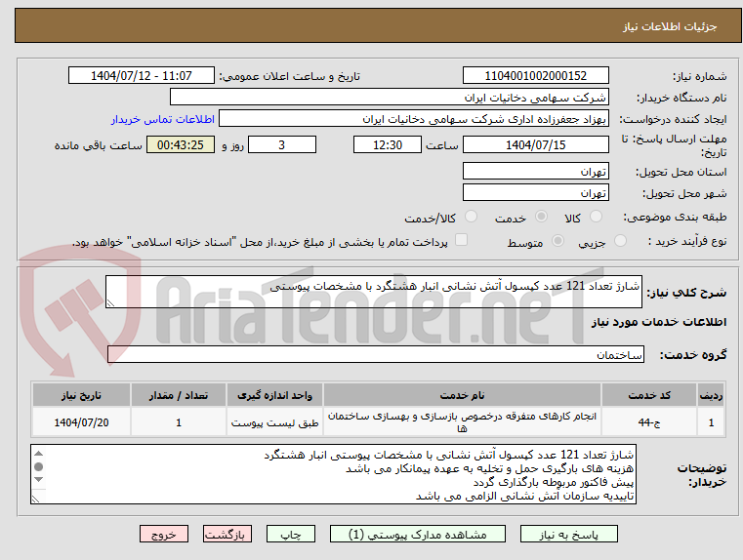This screenshot has width=743, height=560.
Task: Click the جزئیات اطلاعات نیاز page title
Action: 669,26
